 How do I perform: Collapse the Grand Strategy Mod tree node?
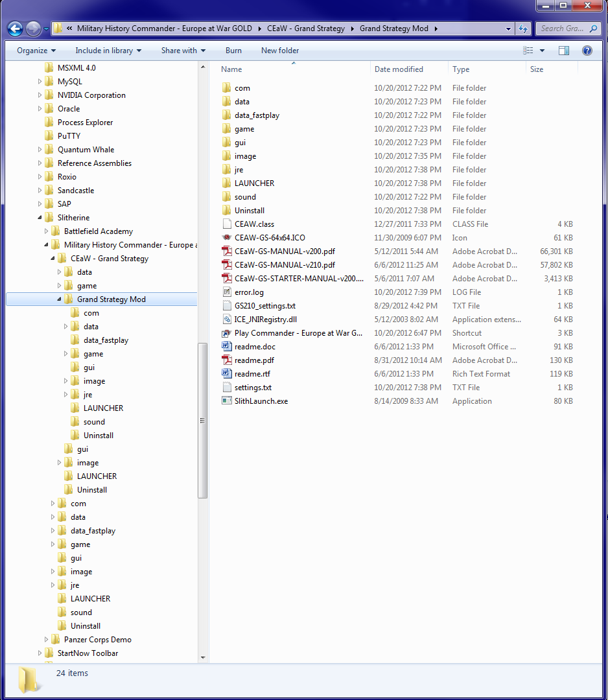point(60,299)
